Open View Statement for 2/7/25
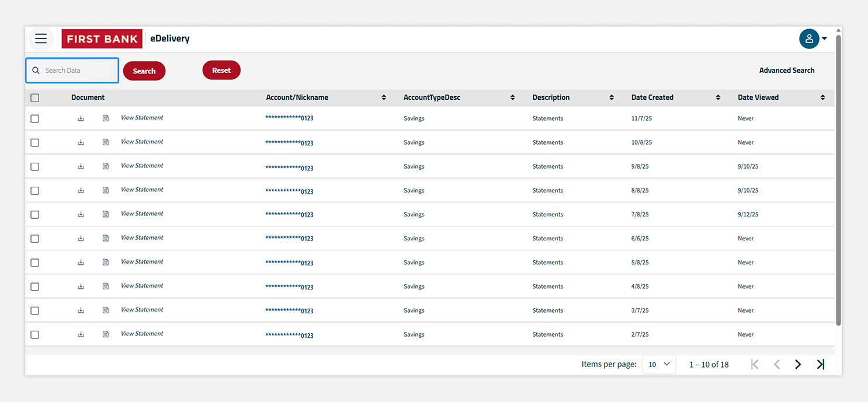Viewport: 868px width, 402px height. tap(142, 334)
